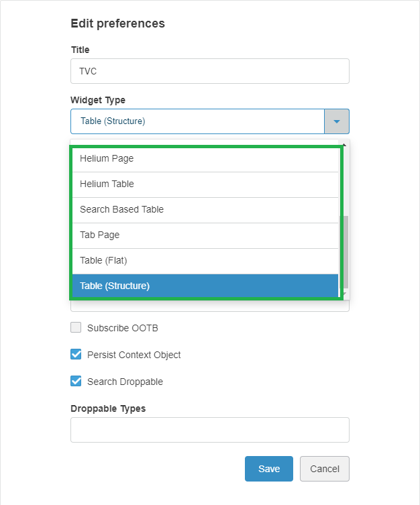The image size is (420, 505).
Task: Click the scrollbar track above the thumb
Action: (x=344, y=181)
